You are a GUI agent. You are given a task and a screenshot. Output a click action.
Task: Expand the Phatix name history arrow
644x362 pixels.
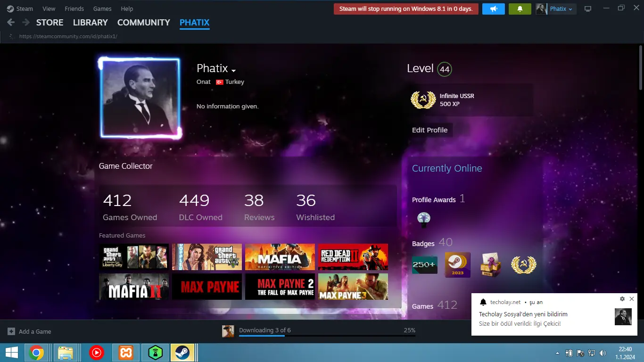coord(233,70)
